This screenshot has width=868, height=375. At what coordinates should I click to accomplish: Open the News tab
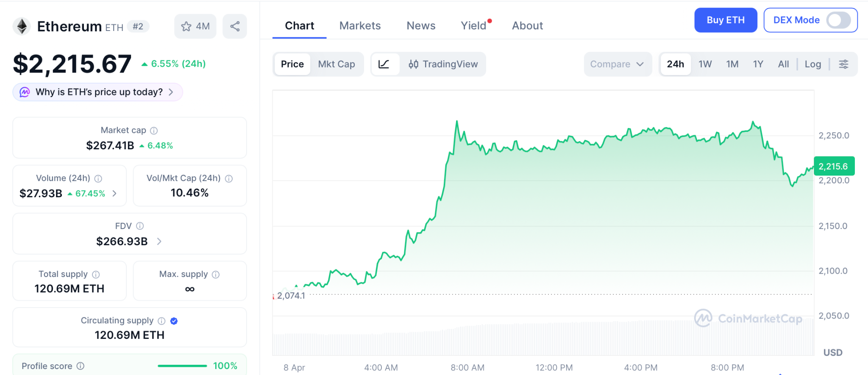point(420,26)
